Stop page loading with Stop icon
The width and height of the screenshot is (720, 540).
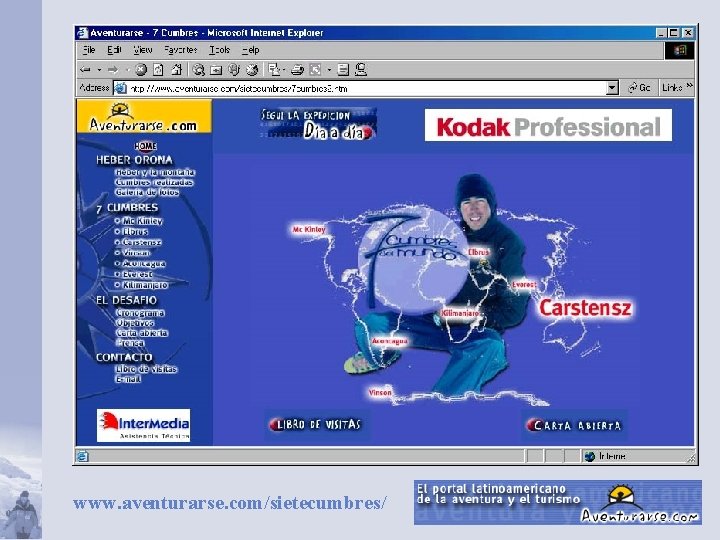click(x=141, y=70)
